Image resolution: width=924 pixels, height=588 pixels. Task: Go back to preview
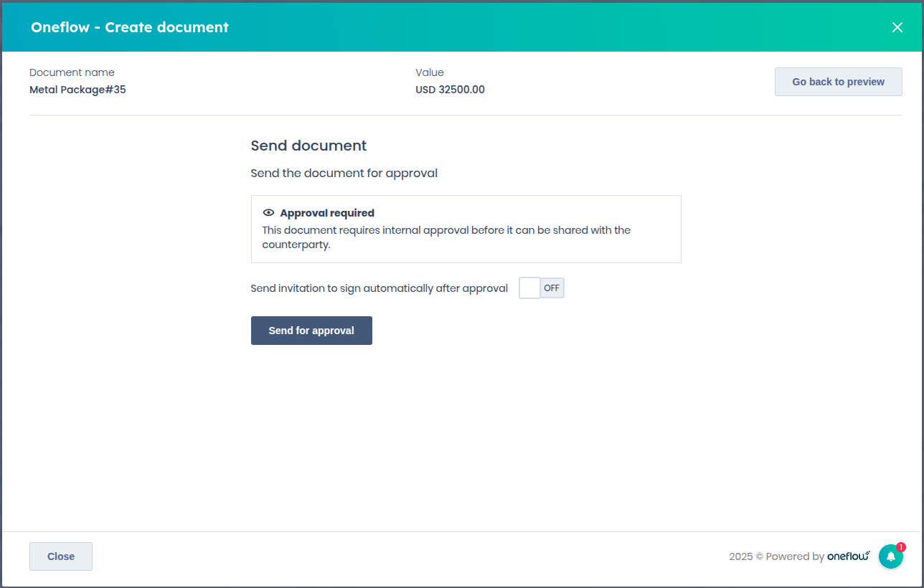pyautogui.click(x=839, y=82)
